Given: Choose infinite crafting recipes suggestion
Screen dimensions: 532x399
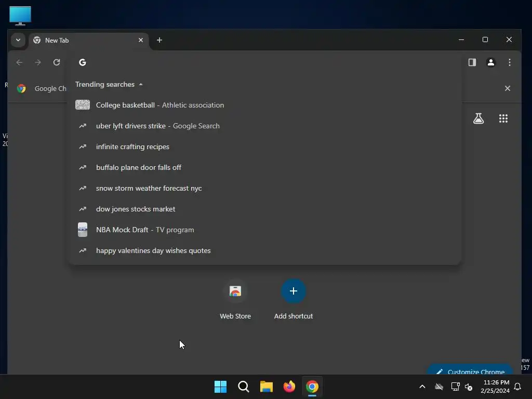Looking at the screenshot, I should point(265,147).
